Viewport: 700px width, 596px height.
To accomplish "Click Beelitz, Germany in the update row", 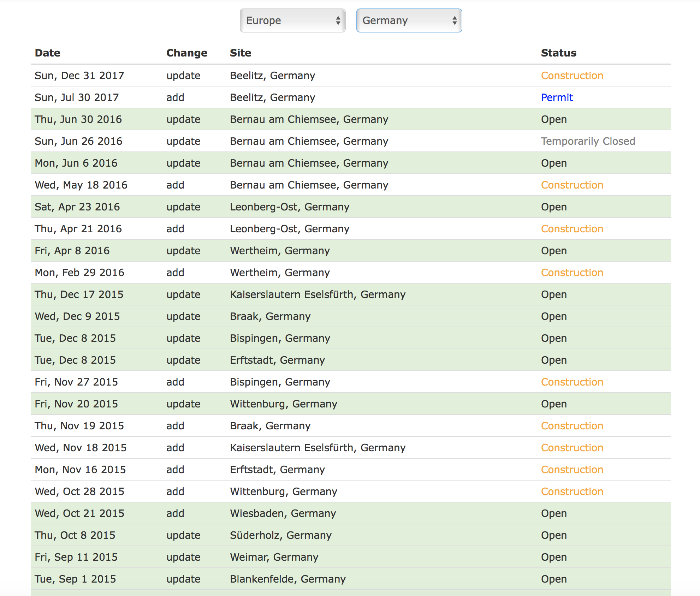I will (273, 76).
